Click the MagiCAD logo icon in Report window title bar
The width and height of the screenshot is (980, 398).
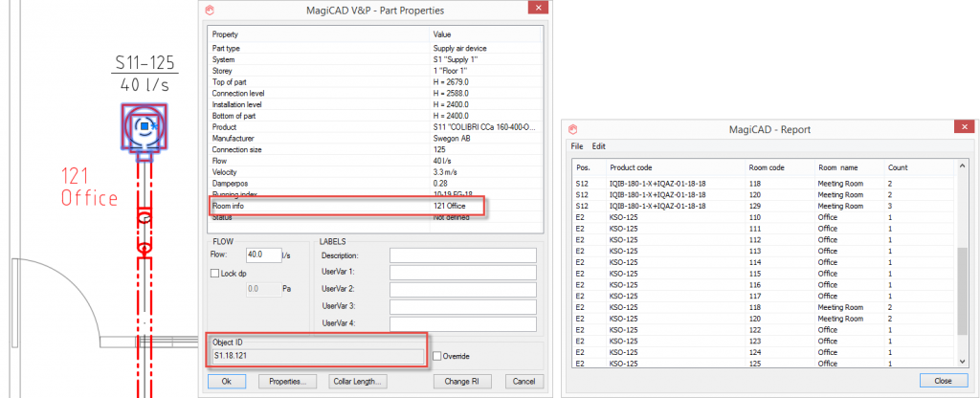[572, 129]
